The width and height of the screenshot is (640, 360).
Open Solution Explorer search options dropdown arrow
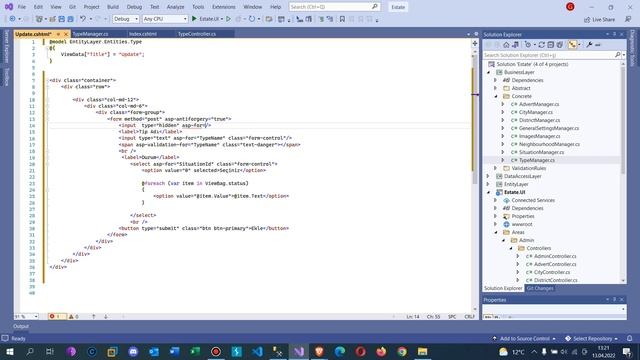624,55
